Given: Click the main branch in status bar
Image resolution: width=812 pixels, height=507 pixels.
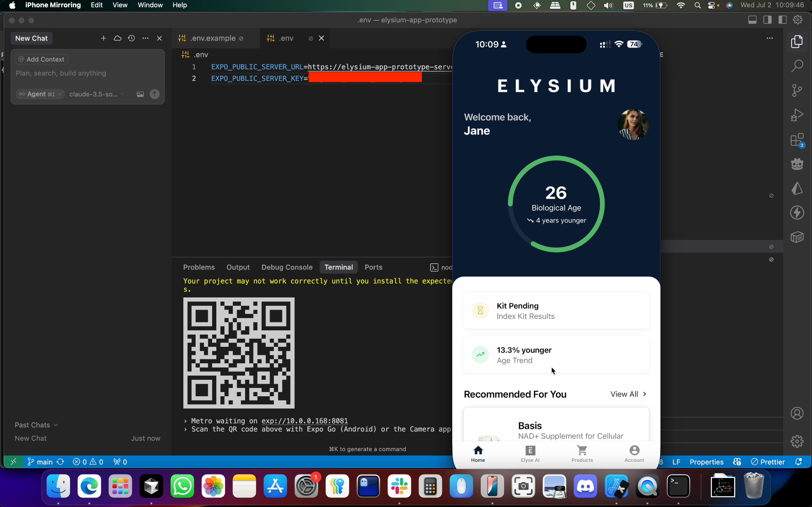Looking at the screenshot, I should click(40, 462).
